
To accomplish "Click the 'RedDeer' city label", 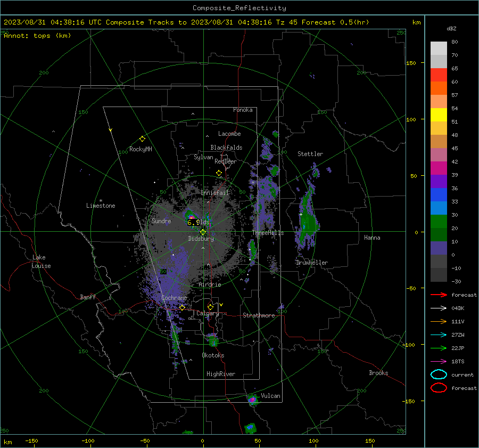I will tap(226, 161).
